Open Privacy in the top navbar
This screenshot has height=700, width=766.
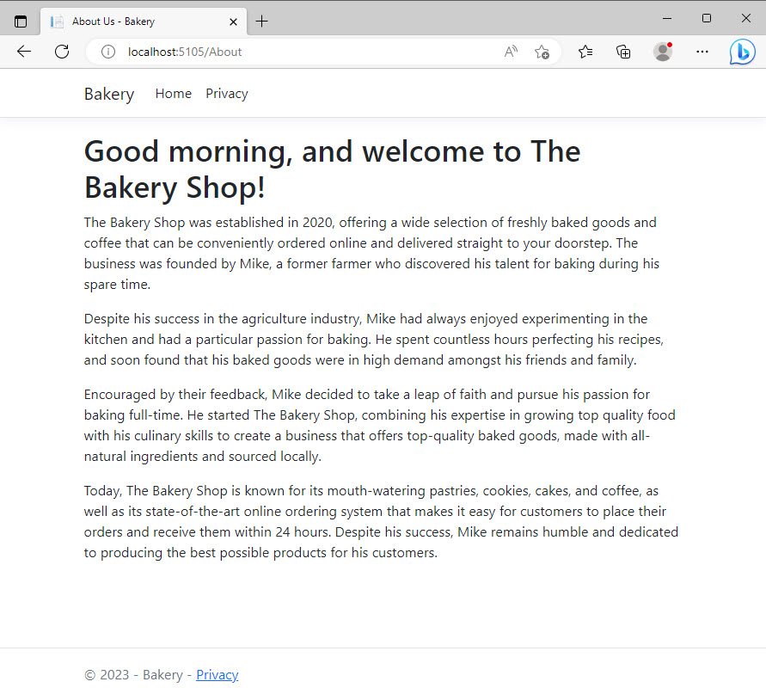tap(227, 94)
